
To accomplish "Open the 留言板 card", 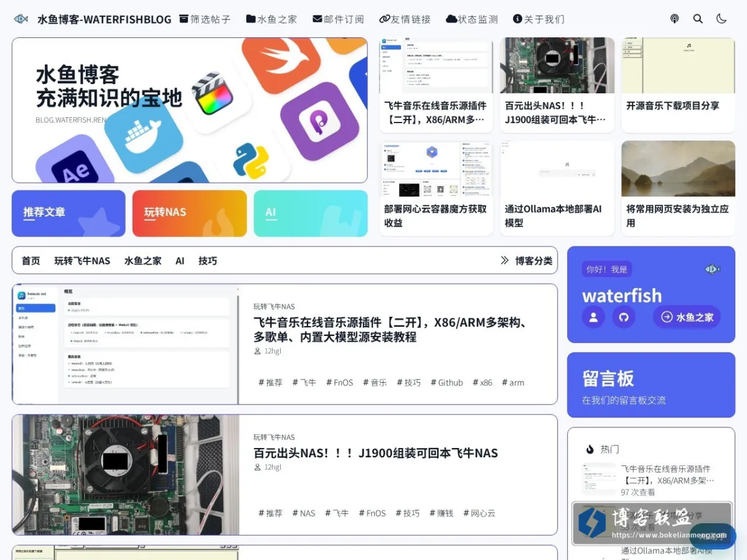I will point(651,385).
